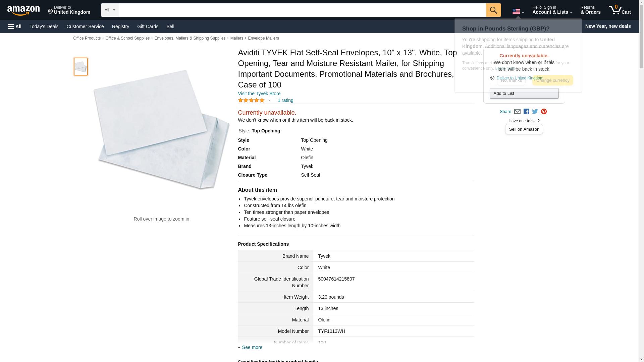This screenshot has height=362, width=644.
Task: Open the US flag language selector
Action: 518,11
